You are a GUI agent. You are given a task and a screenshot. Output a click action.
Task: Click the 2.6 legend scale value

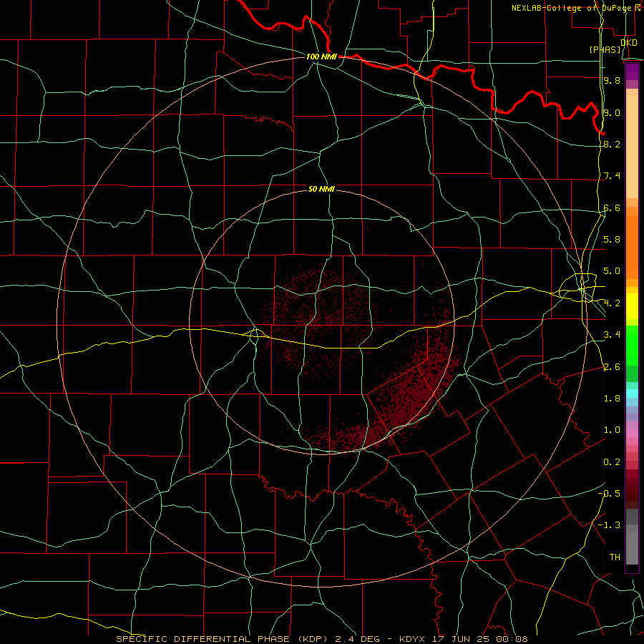pyautogui.click(x=612, y=367)
